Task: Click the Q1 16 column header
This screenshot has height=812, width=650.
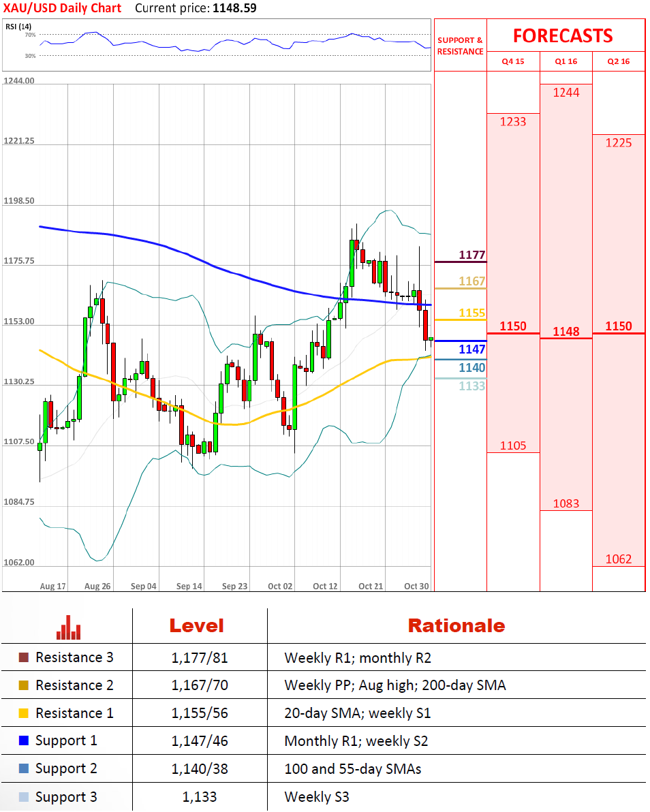Action: click(x=566, y=61)
